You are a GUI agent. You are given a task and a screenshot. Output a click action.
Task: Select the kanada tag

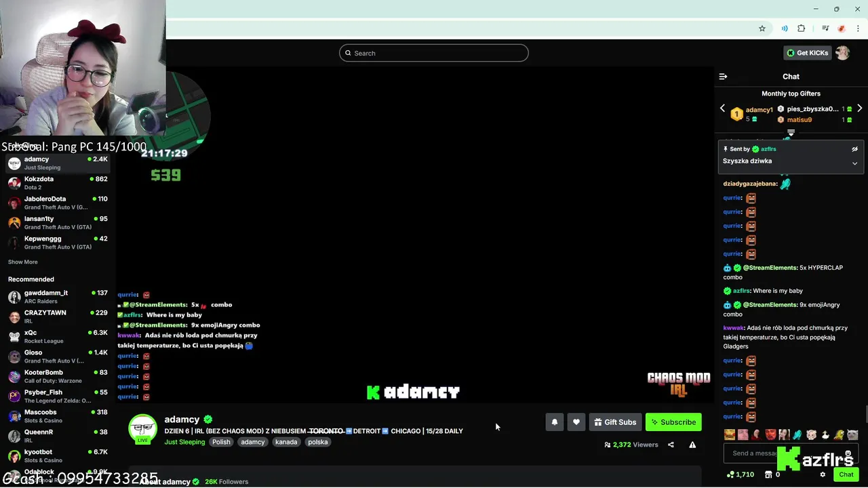coord(286,442)
